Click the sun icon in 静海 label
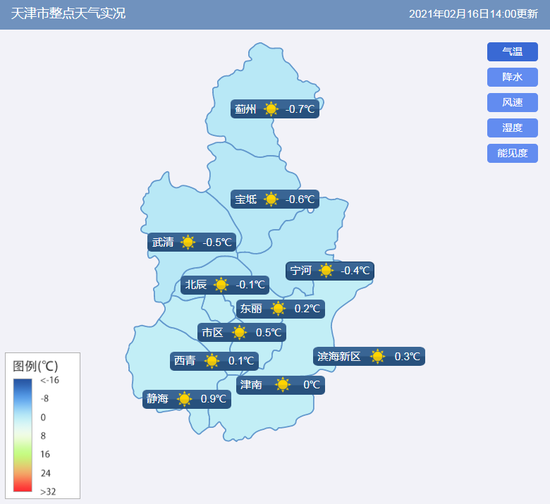The width and height of the screenshot is (550, 504). click(184, 399)
